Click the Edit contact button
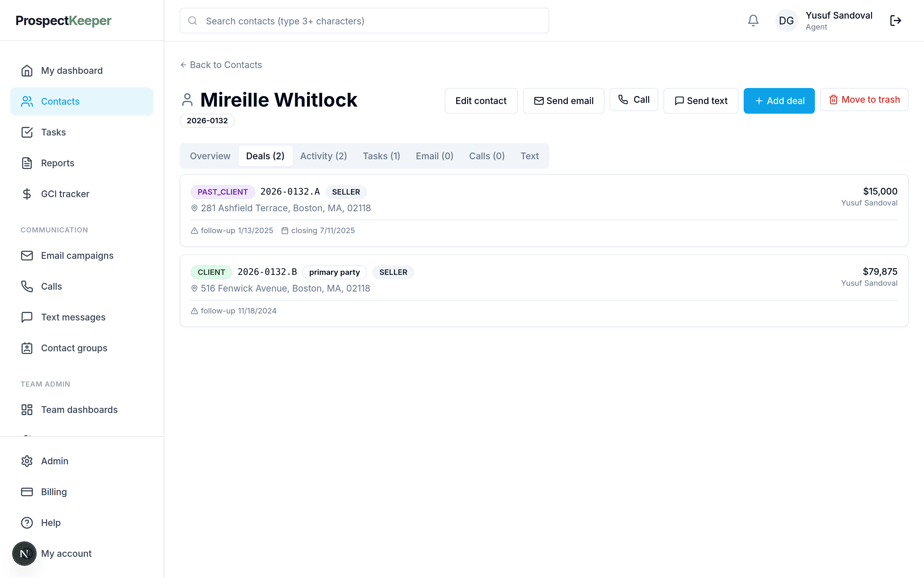The width and height of the screenshot is (924, 578). [x=481, y=101]
